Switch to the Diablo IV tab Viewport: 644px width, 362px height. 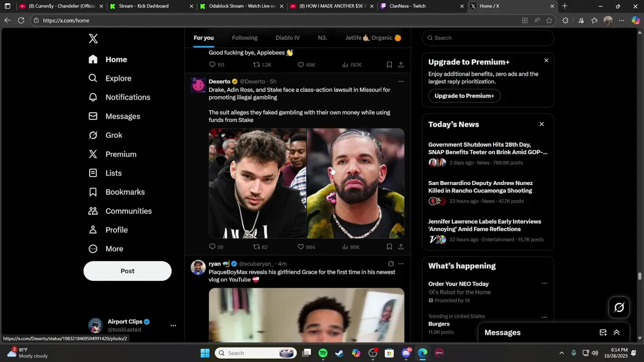coord(288,38)
